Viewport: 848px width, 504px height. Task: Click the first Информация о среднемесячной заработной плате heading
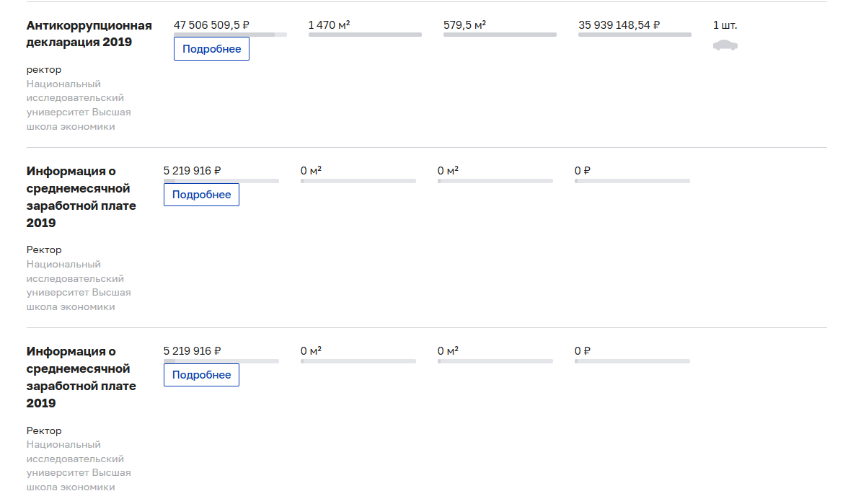(x=81, y=197)
